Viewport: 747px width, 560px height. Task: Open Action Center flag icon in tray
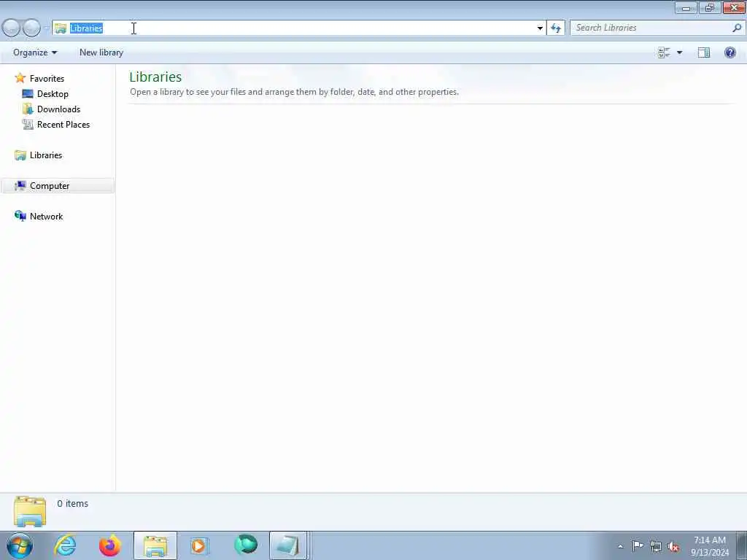638,545
